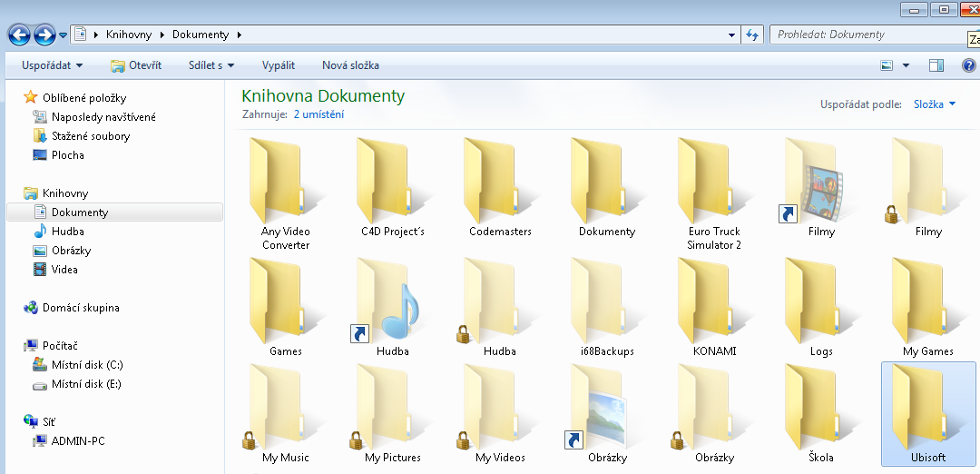
Task: Open recent pages dropdown beside navigation arrows
Action: tap(64, 35)
